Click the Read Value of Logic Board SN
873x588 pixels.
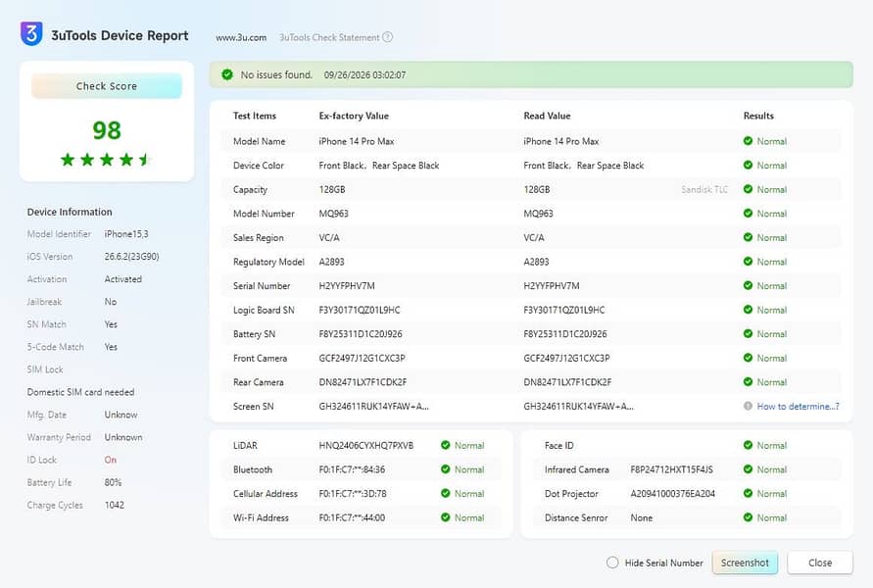point(564,310)
